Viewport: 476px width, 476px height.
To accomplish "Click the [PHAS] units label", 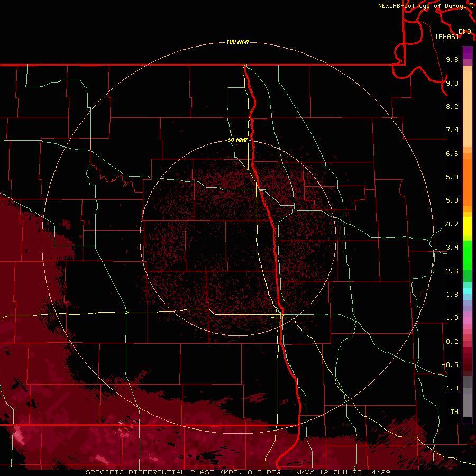I will 447,36.
